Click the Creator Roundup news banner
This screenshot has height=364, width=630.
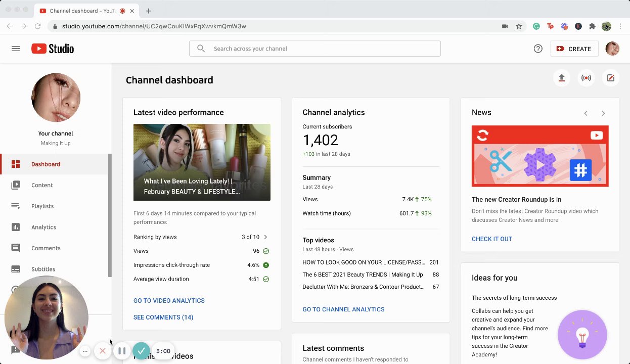click(x=540, y=156)
